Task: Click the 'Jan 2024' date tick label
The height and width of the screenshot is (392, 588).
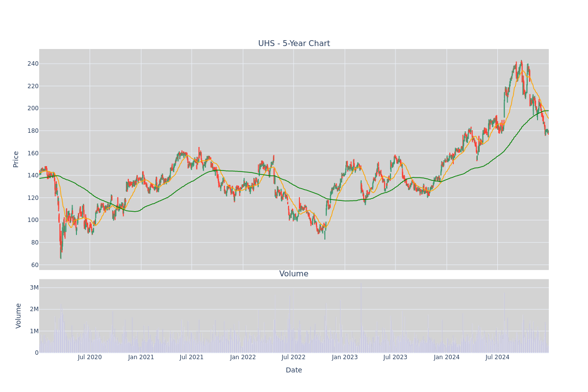Action: pyautogui.click(x=447, y=357)
